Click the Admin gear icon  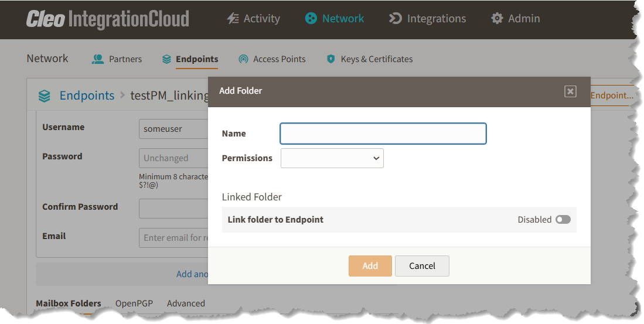[497, 19]
